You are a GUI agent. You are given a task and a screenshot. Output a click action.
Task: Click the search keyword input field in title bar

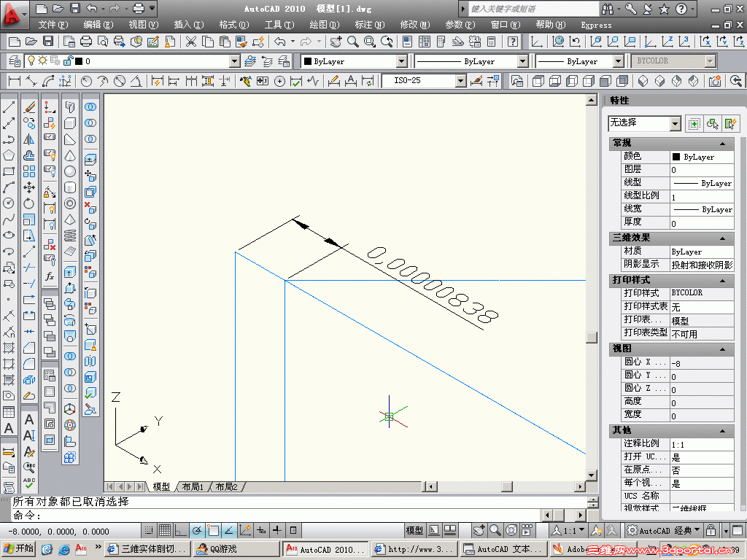point(533,9)
